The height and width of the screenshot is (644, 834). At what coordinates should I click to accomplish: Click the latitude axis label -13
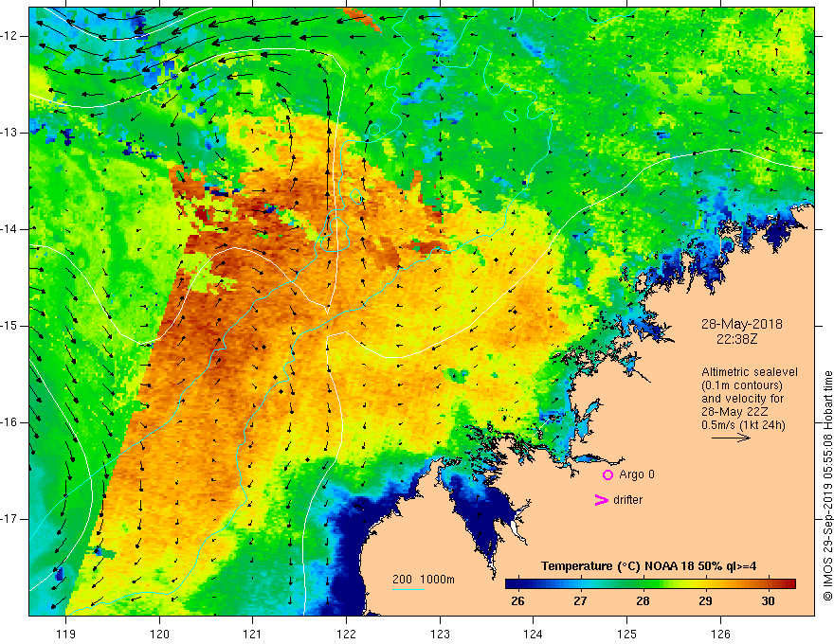(x=10, y=133)
